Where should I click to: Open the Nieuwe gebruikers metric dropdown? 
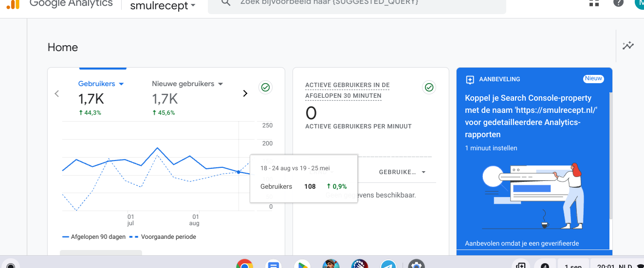coord(187,84)
